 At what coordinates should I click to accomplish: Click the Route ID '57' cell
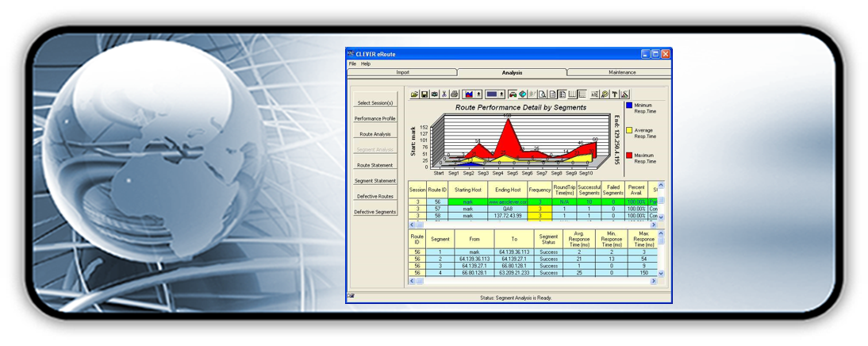click(x=437, y=209)
